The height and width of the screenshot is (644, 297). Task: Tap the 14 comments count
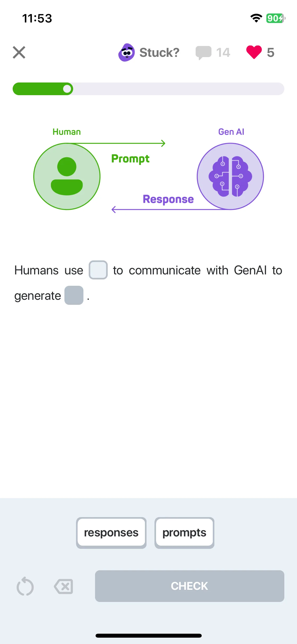click(x=223, y=52)
